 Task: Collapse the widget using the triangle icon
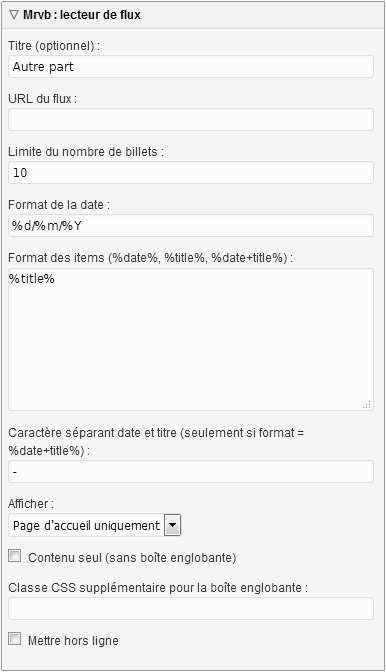point(15,15)
